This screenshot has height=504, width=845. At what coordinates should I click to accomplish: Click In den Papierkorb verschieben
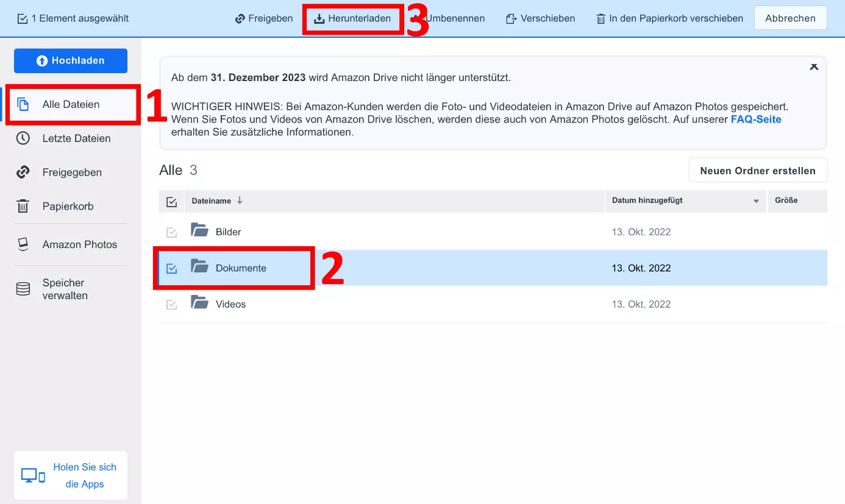tap(669, 18)
